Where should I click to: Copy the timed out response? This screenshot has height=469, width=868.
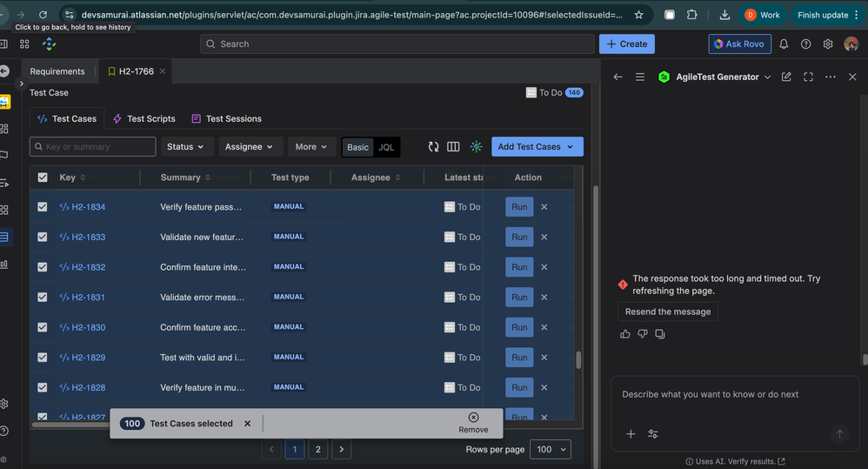click(660, 334)
